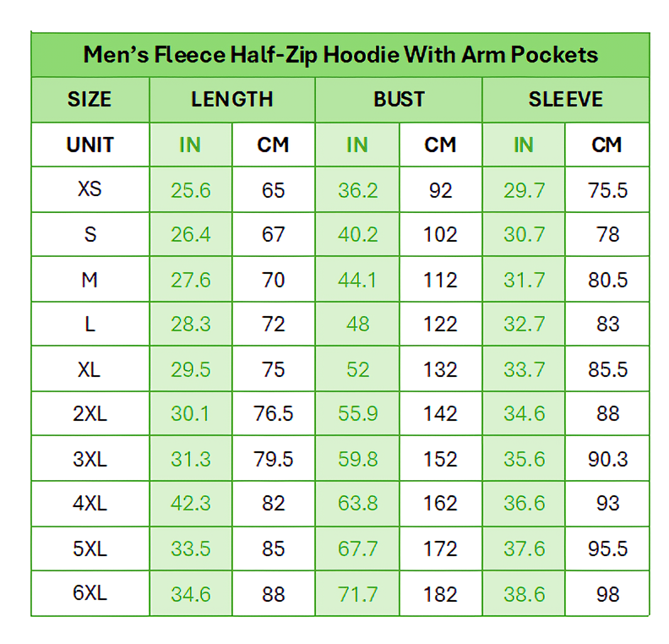Select the SIZE column header
The height and width of the screenshot is (644, 669).
tap(90, 100)
